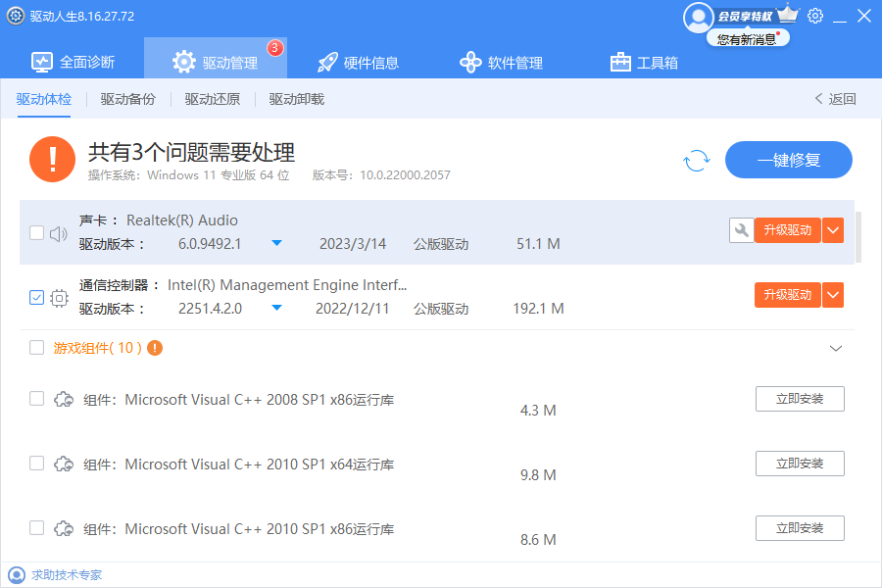This screenshot has height=588, width=882.
Task: Click 升级驱动 for Realtek Audio
Action: click(x=788, y=230)
